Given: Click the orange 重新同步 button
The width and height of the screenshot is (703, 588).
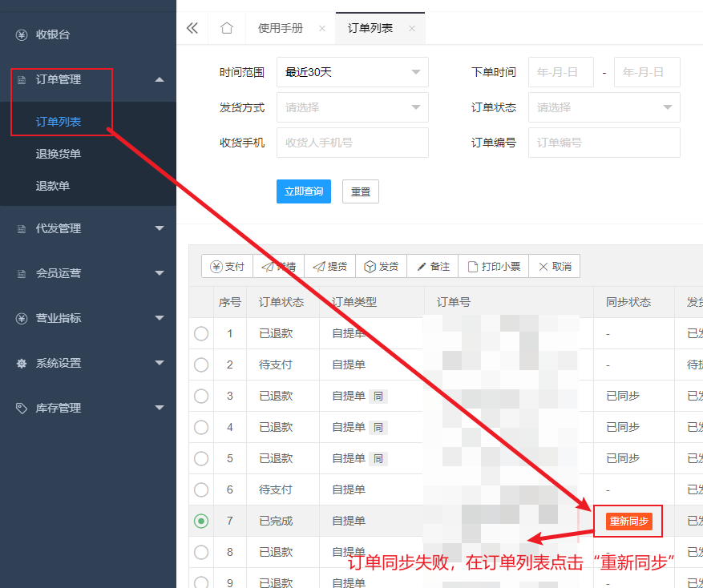Looking at the screenshot, I should [628, 522].
